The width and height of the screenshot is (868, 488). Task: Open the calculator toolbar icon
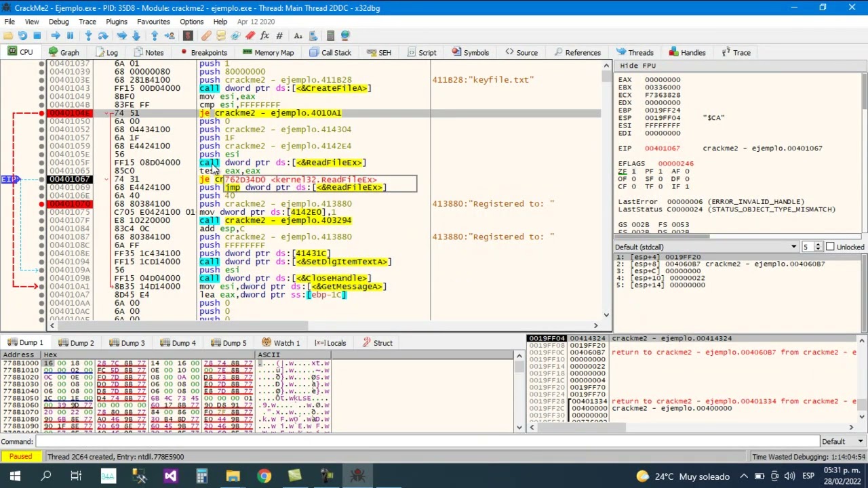(x=330, y=35)
